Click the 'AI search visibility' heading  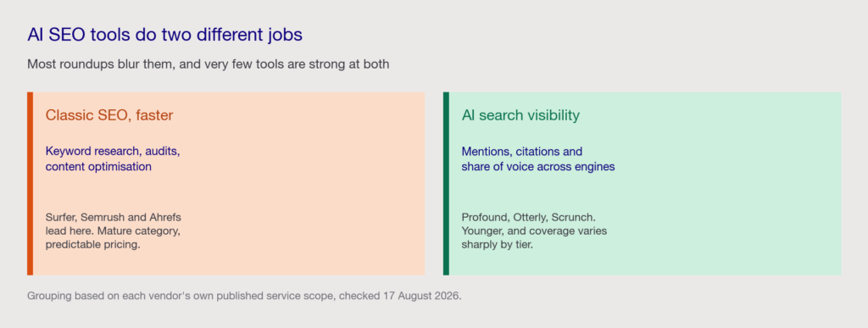[520, 115]
